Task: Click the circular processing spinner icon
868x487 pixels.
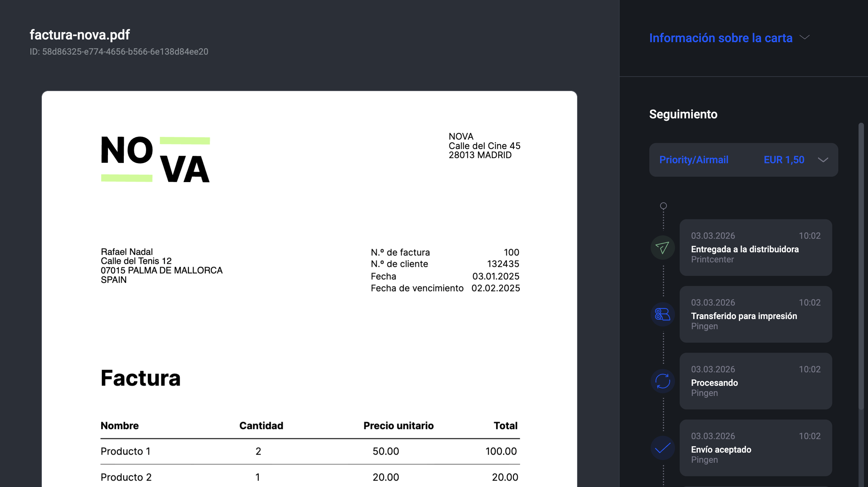Action: click(662, 381)
